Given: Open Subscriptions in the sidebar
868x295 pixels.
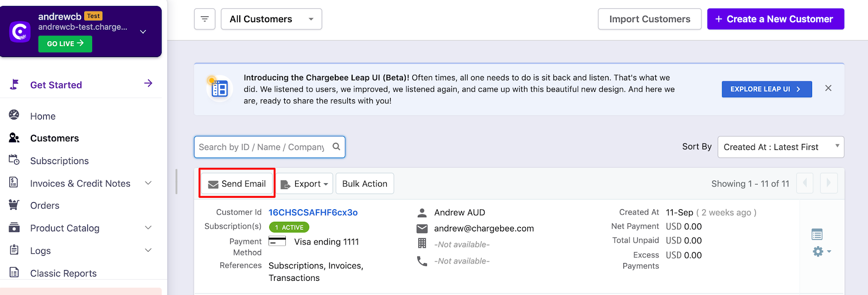Looking at the screenshot, I should tap(59, 161).
